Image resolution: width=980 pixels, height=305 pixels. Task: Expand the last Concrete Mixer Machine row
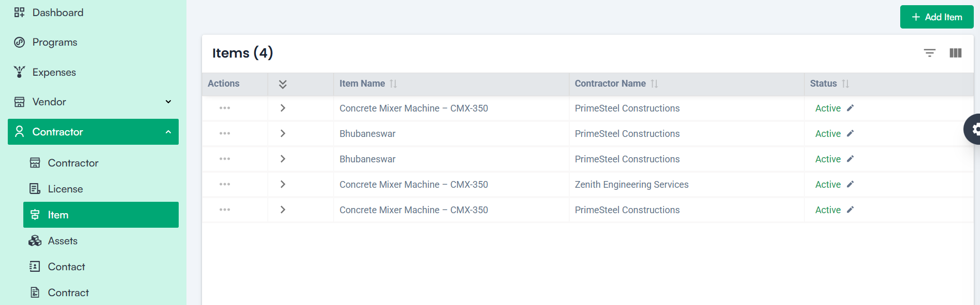282,210
